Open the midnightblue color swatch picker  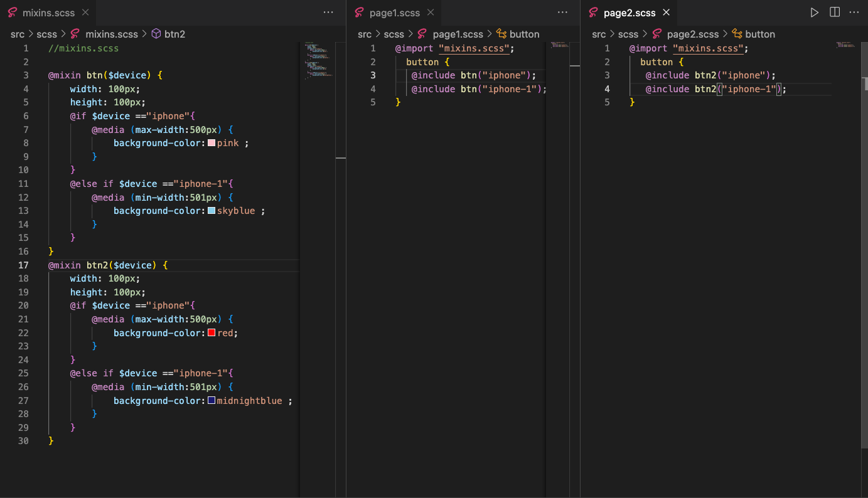point(212,401)
